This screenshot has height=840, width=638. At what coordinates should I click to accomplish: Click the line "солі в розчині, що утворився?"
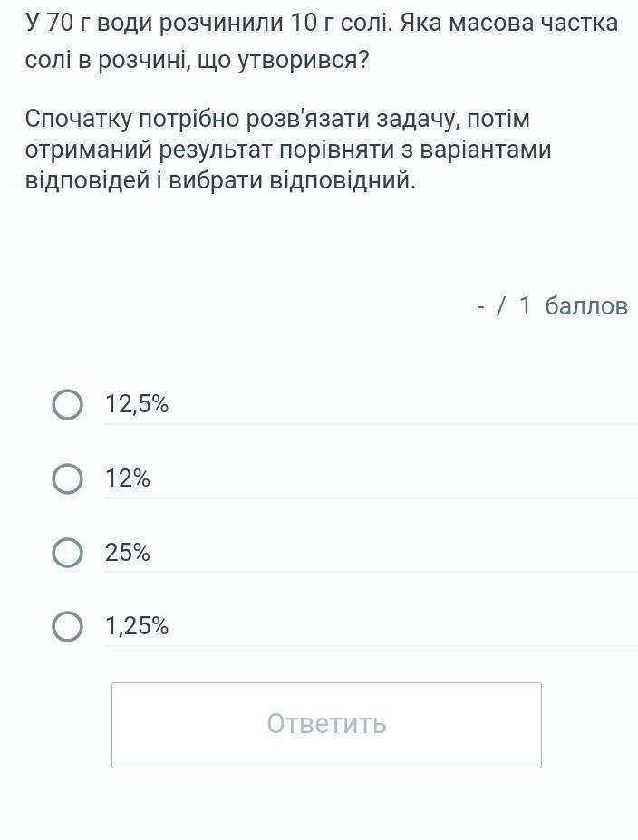click(x=198, y=62)
